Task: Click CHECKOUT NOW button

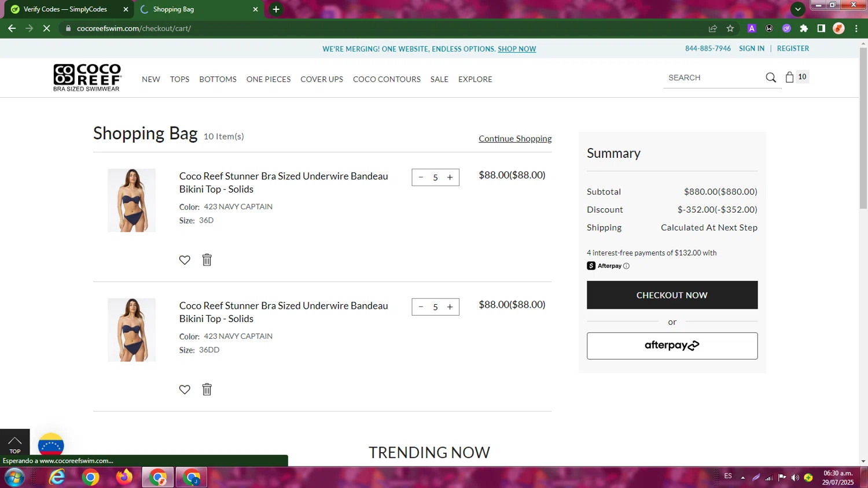Action: [672, 295]
